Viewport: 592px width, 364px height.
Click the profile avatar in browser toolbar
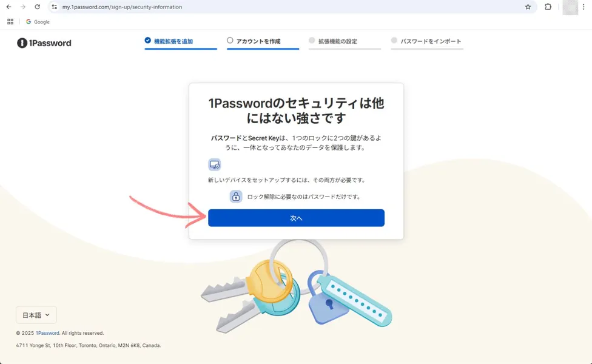tap(570, 7)
